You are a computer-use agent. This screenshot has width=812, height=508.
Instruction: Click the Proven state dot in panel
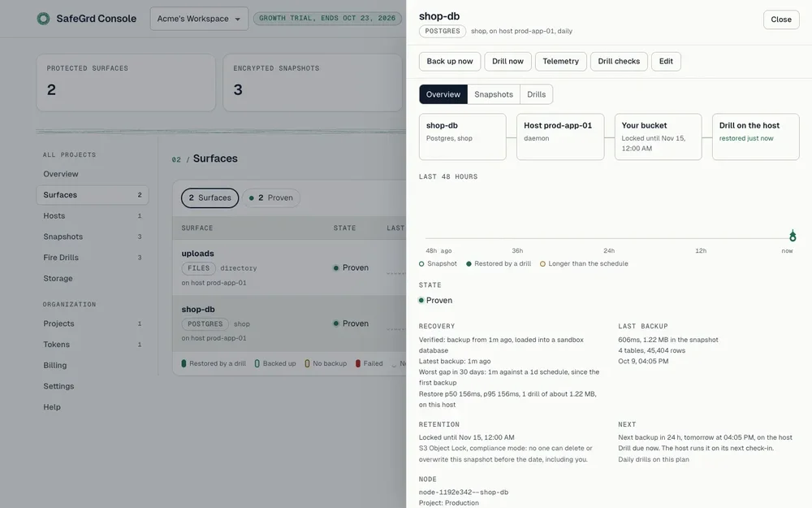[421, 300]
